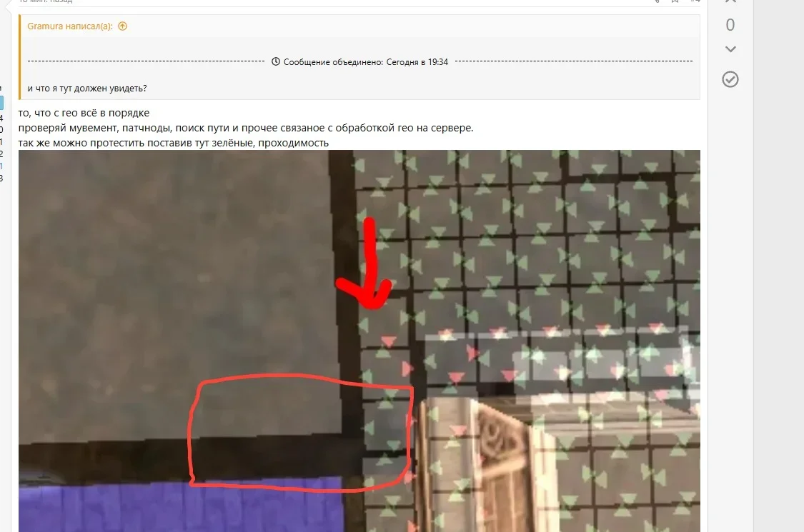This screenshot has width=804, height=532.
Task: Click the "Сообщение объединено: Сегодня в 19:34" notice
Action: pyautogui.click(x=366, y=62)
